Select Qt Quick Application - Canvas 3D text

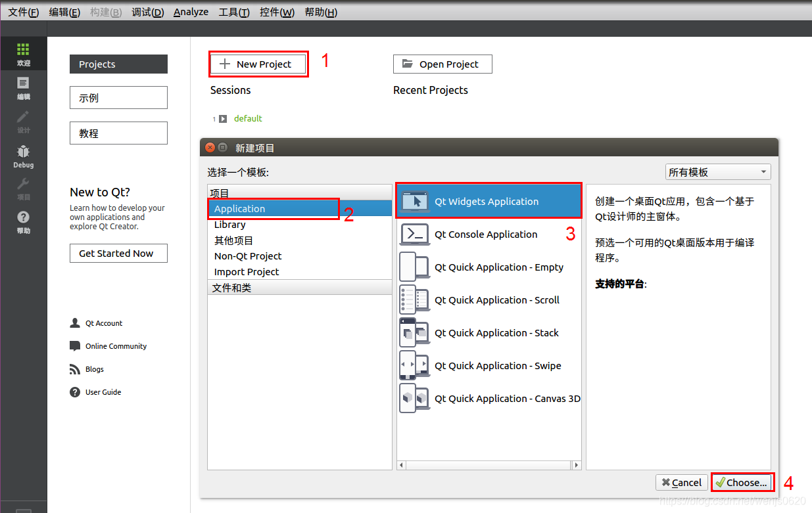tap(508, 399)
